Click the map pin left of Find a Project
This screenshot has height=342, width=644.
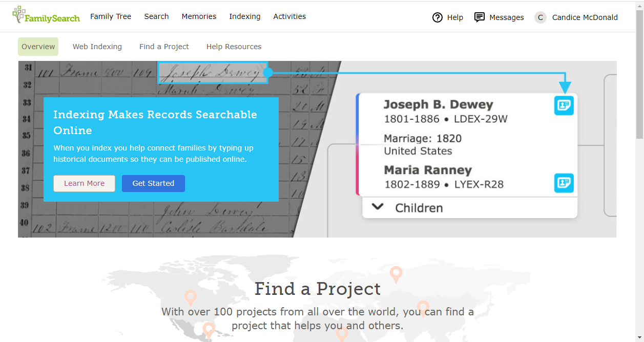click(x=191, y=297)
